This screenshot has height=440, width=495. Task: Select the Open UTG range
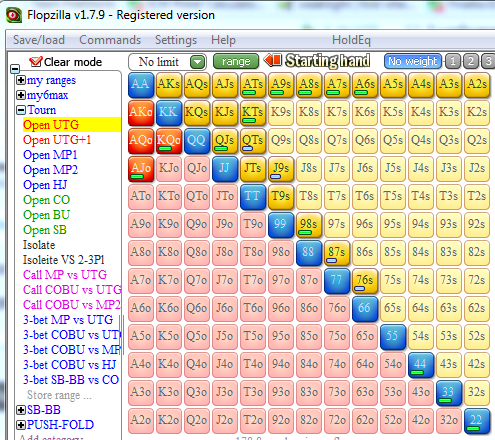(x=72, y=125)
